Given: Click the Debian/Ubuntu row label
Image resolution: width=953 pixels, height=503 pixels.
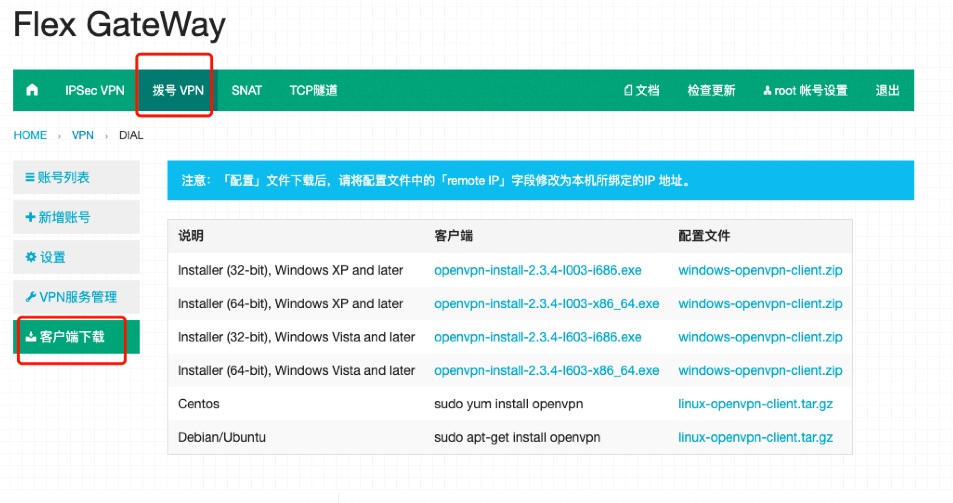Looking at the screenshot, I should pyautogui.click(x=222, y=437).
